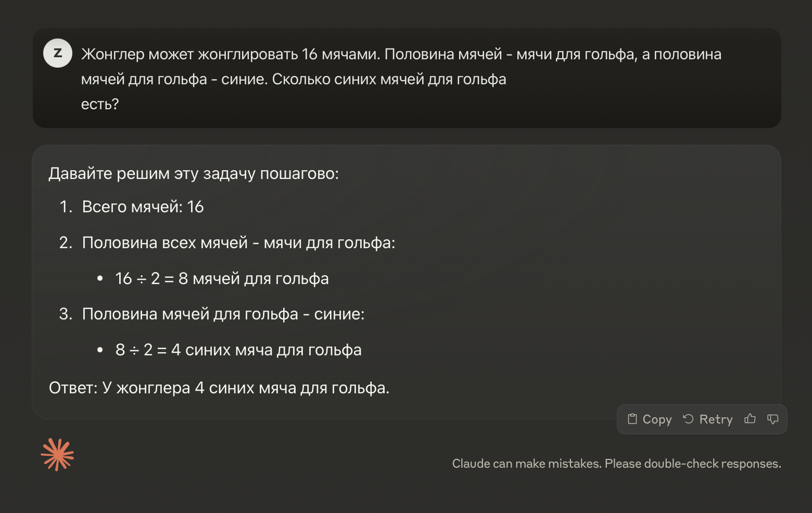Click the clipboard Copy icon
Viewport: 812px width, 513px height.
(x=632, y=419)
